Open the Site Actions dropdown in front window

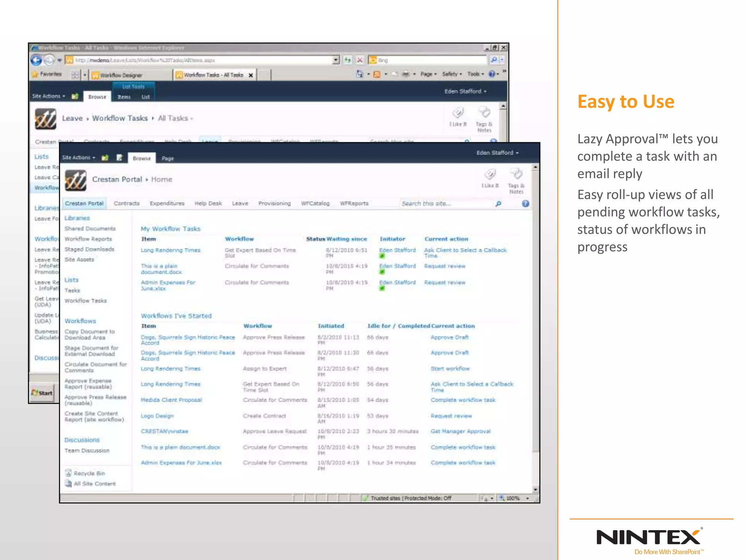[78, 157]
